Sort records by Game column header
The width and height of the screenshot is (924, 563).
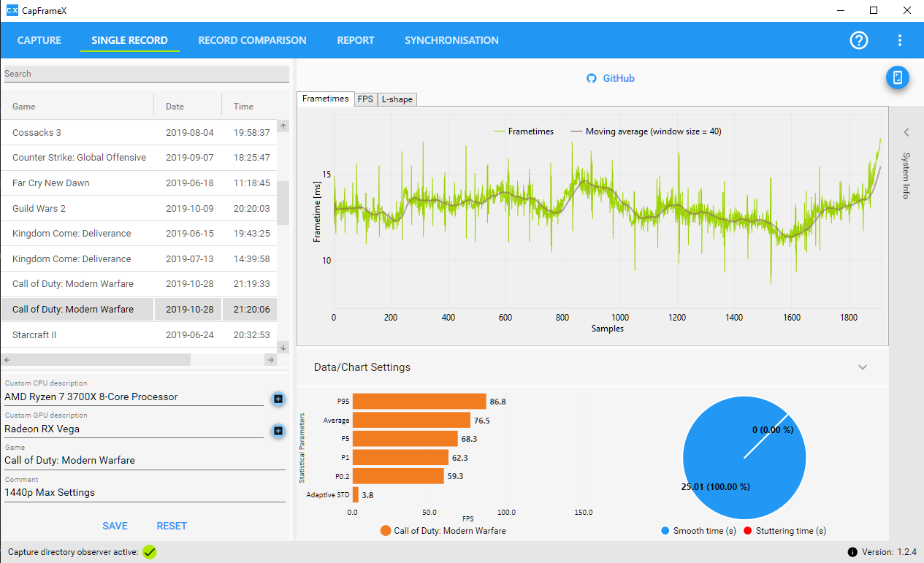pyautogui.click(x=77, y=107)
